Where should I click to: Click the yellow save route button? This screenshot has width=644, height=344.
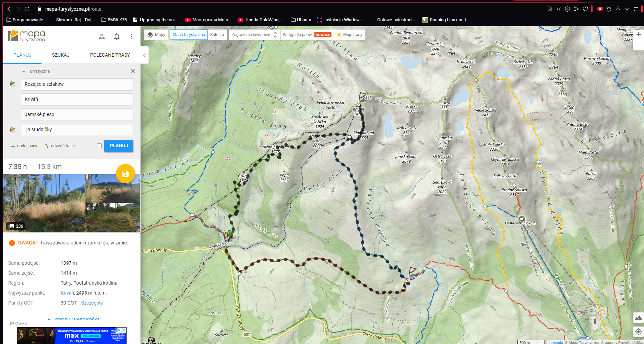point(125,174)
